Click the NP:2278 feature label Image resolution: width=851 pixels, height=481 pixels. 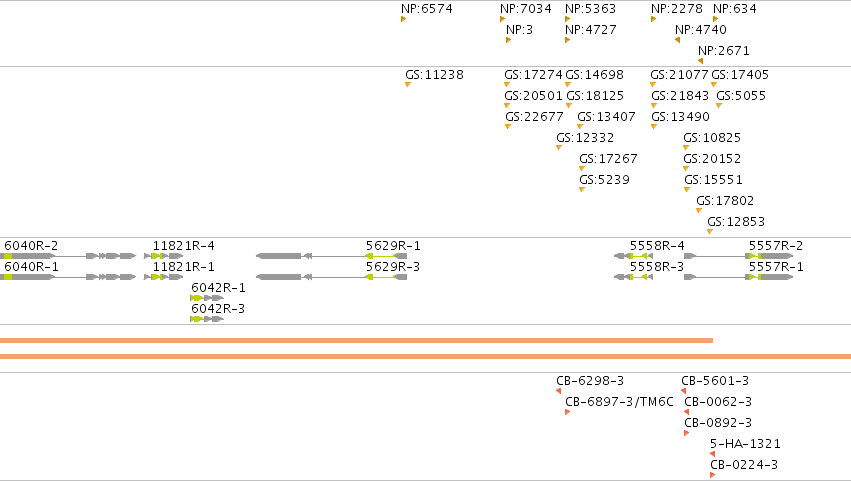click(677, 9)
